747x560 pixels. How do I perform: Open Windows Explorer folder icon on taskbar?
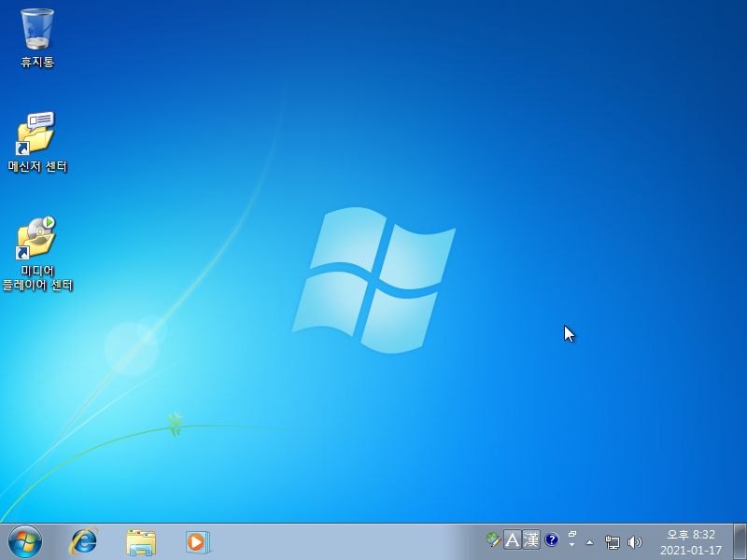click(141, 542)
